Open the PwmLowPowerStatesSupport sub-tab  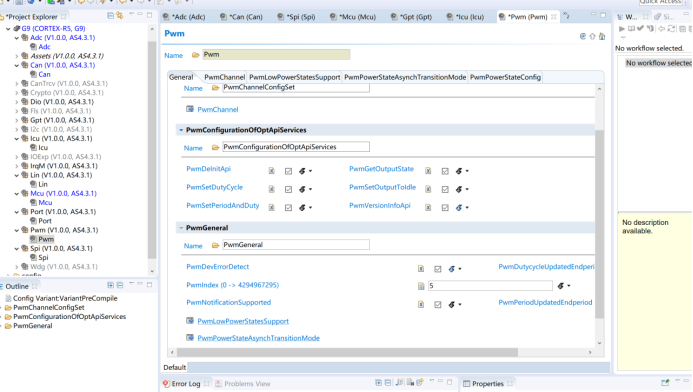[295, 77]
